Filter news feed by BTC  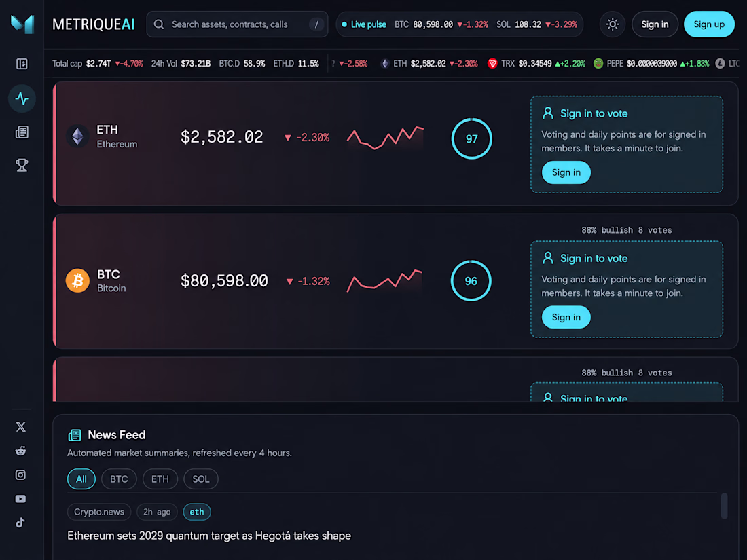coord(119,479)
